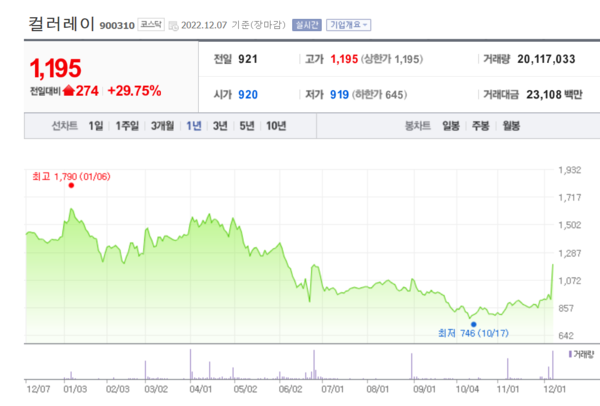Select the 1주일 line chart period

pos(127,126)
